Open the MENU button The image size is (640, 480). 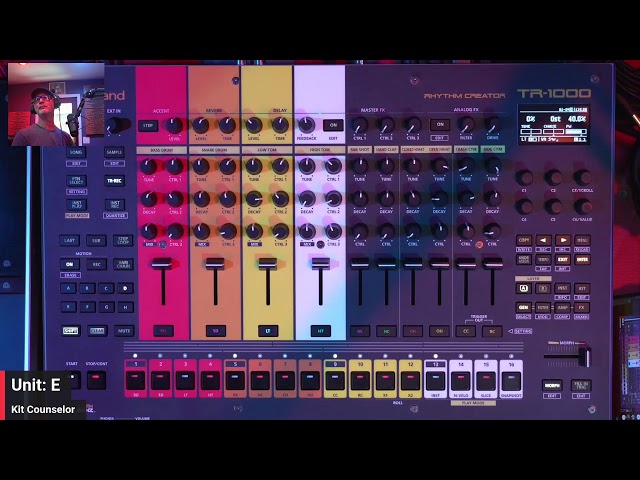pyautogui.click(x=582, y=240)
